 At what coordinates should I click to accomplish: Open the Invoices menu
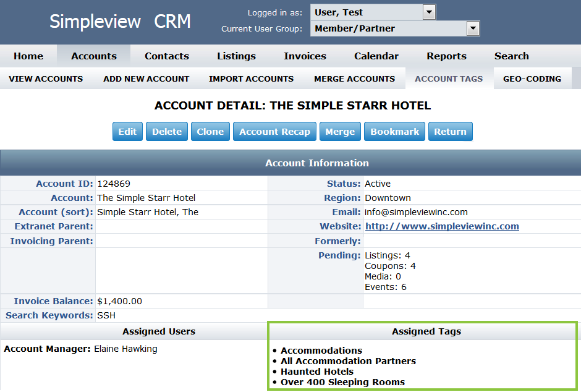click(305, 56)
